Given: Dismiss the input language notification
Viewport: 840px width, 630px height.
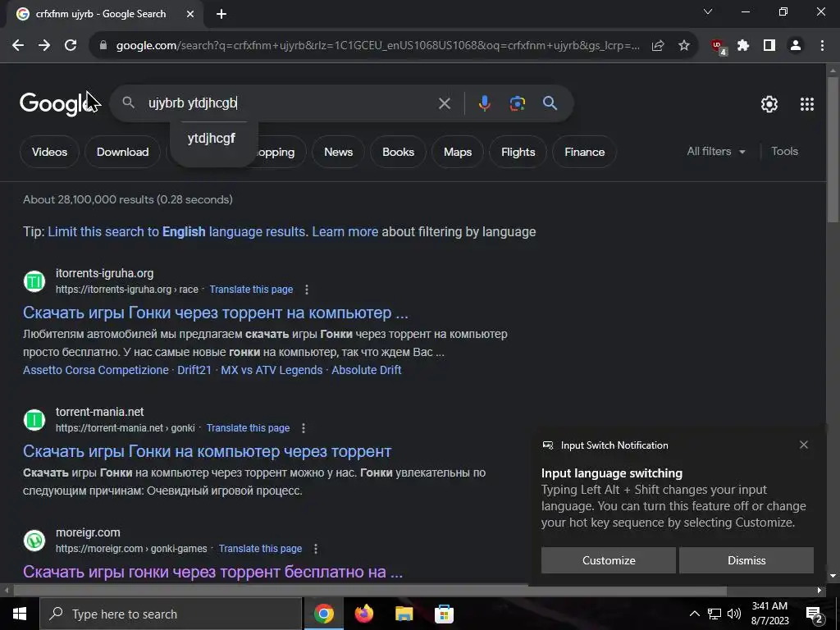Looking at the screenshot, I should click(x=746, y=560).
